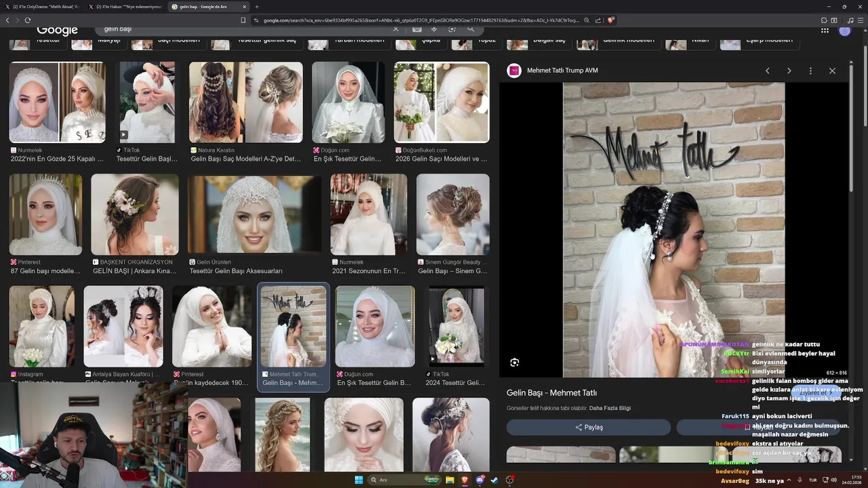Screen dimensions: 868x488
Task: Show previous image in preview panel
Action: (767, 70)
